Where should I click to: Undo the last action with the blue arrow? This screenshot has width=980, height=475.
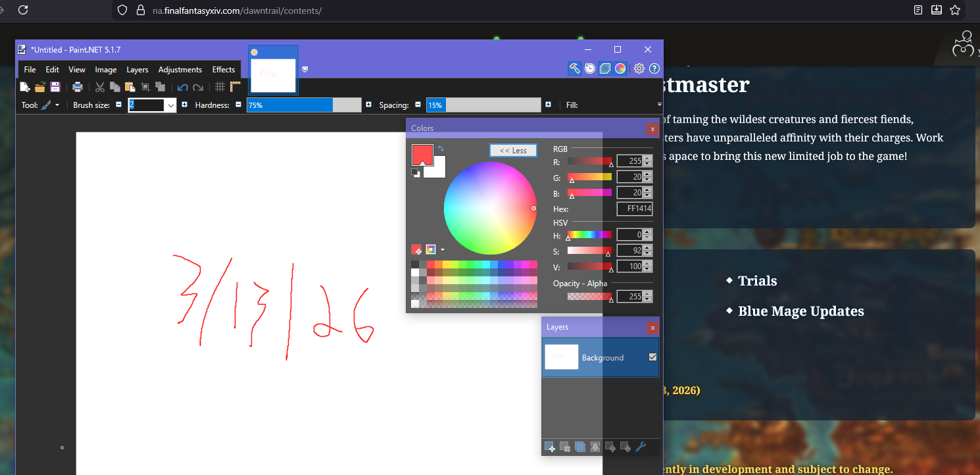[183, 87]
